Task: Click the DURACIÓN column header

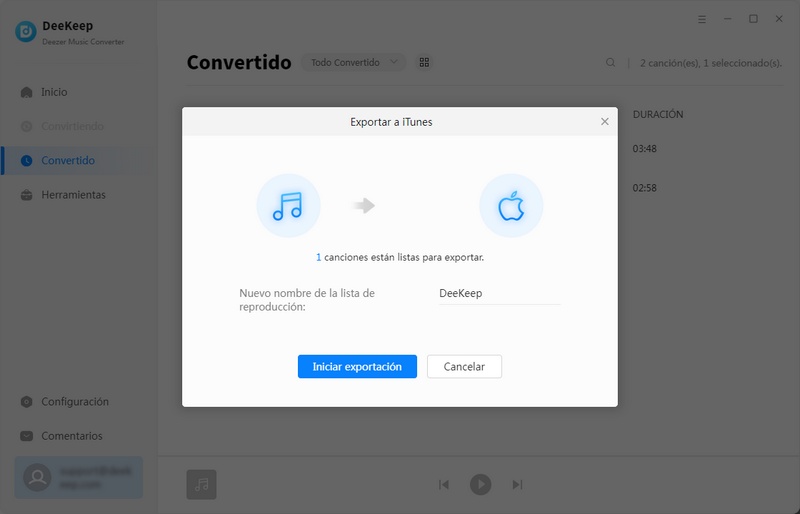Action: pyautogui.click(x=658, y=114)
